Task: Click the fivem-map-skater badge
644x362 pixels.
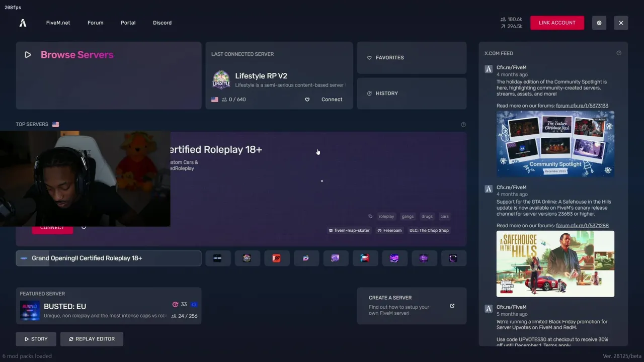Action: click(x=349, y=230)
